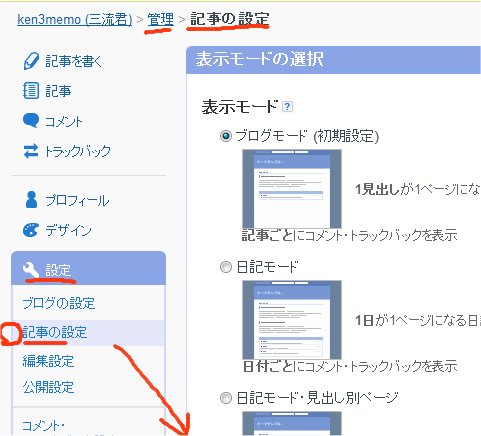Click the speech bubble コメント icon
Viewport: 481px width, 436px height.
click(31, 121)
